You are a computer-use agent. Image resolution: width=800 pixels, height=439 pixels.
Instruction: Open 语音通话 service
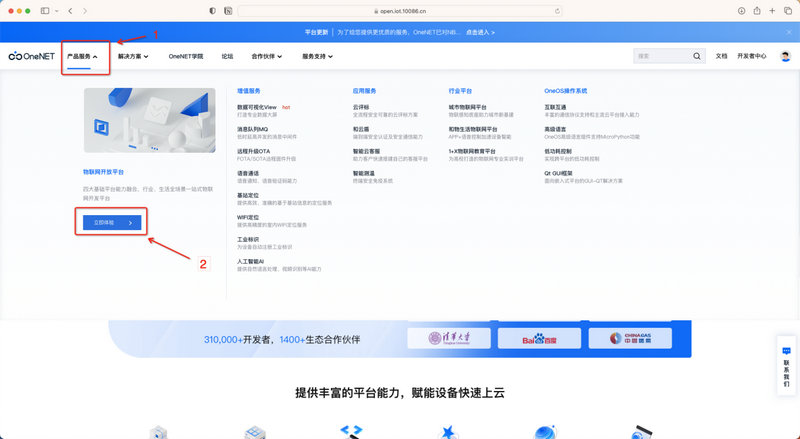tap(248, 173)
